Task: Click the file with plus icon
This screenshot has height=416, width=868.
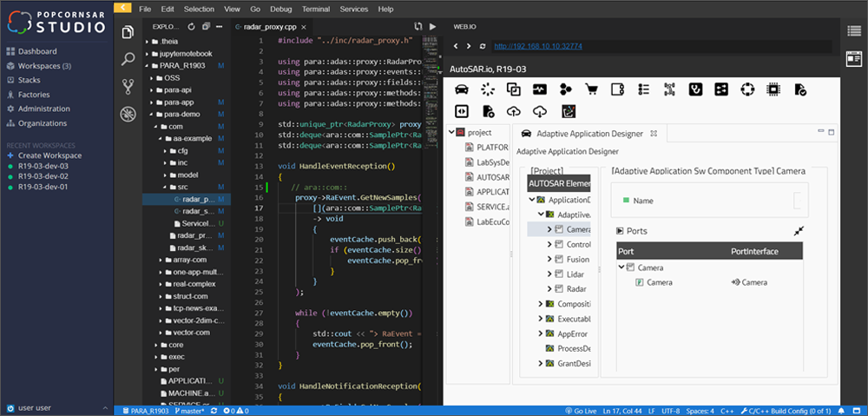Action: 488,111
